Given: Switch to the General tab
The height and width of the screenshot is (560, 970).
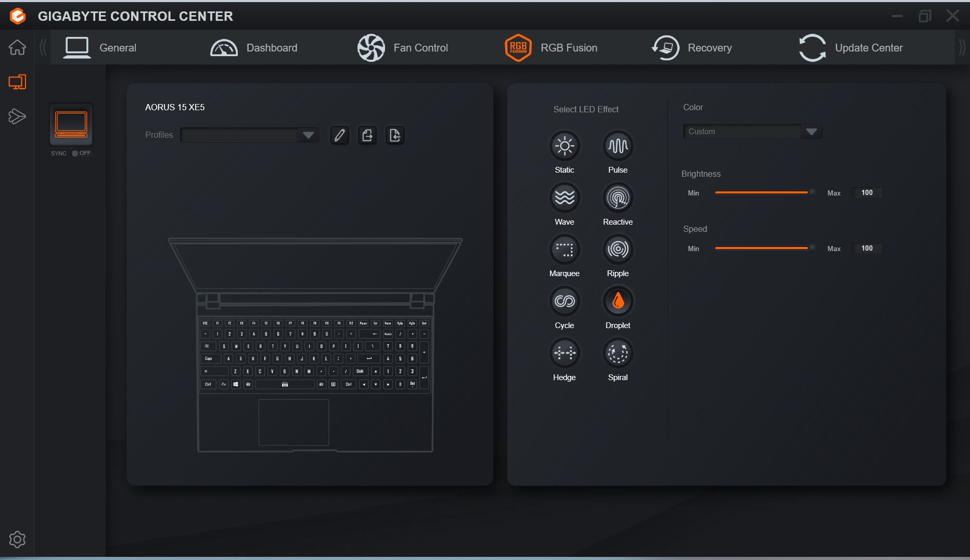Looking at the screenshot, I should pyautogui.click(x=100, y=48).
